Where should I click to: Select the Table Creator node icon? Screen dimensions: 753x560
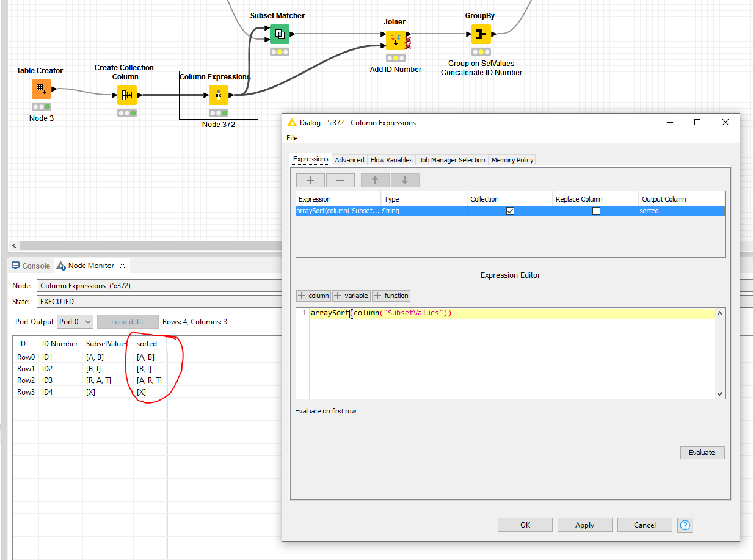[x=42, y=89]
